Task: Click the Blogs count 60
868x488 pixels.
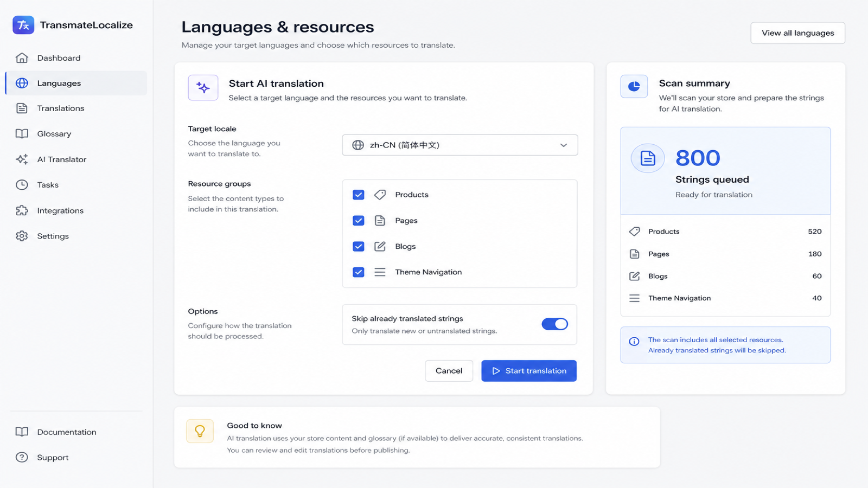Action: coord(817,276)
